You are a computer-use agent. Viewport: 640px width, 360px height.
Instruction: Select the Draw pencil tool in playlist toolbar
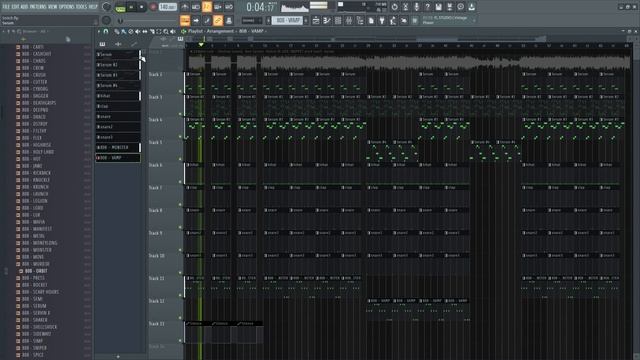point(117,31)
